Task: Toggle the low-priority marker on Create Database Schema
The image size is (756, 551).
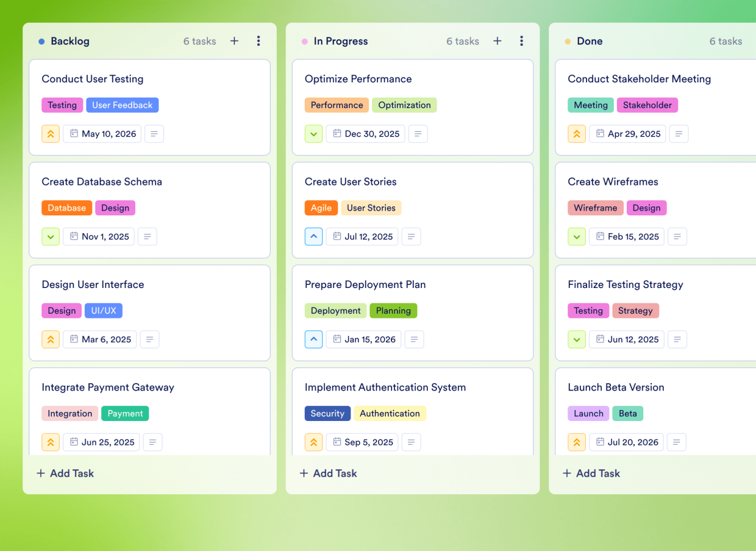Action: pyautogui.click(x=51, y=237)
